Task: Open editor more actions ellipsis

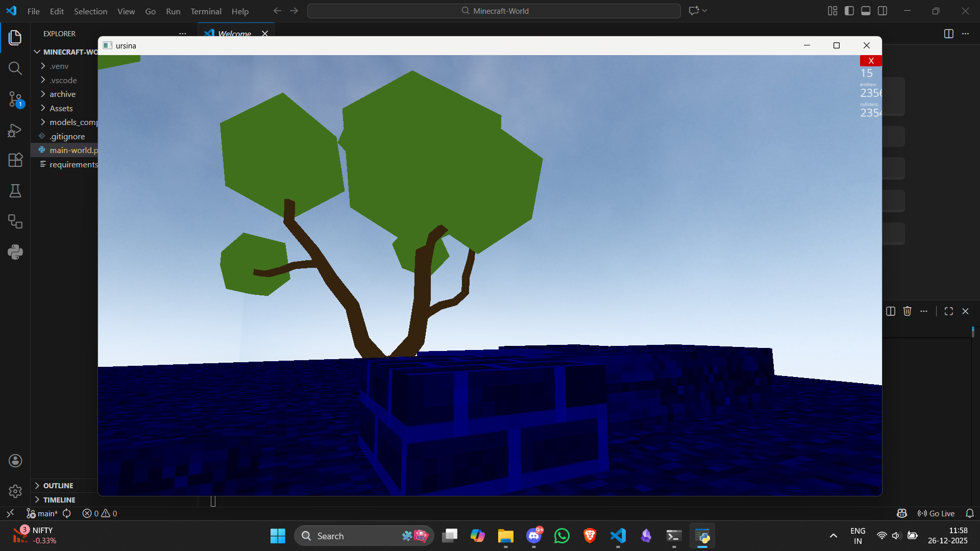Action: click(965, 34)
